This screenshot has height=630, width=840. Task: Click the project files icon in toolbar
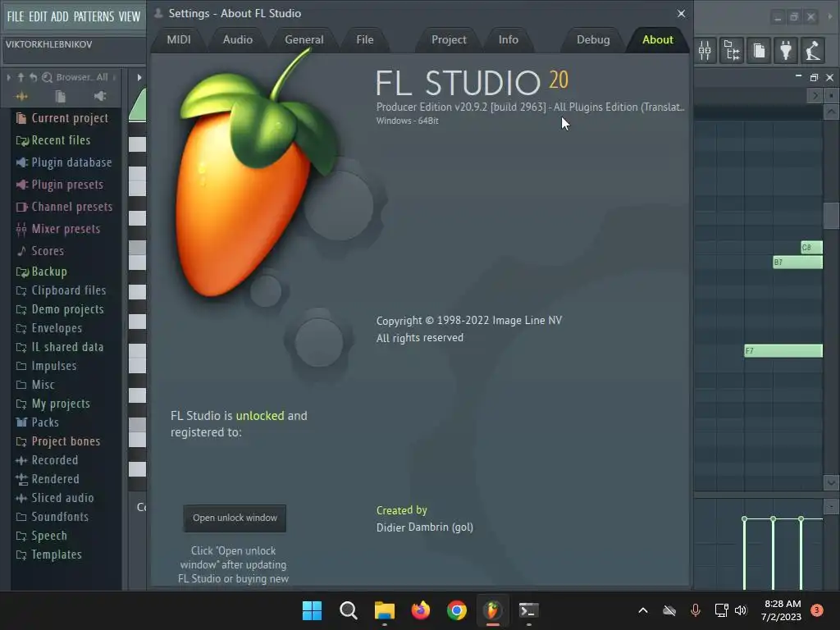click(759, 51)
